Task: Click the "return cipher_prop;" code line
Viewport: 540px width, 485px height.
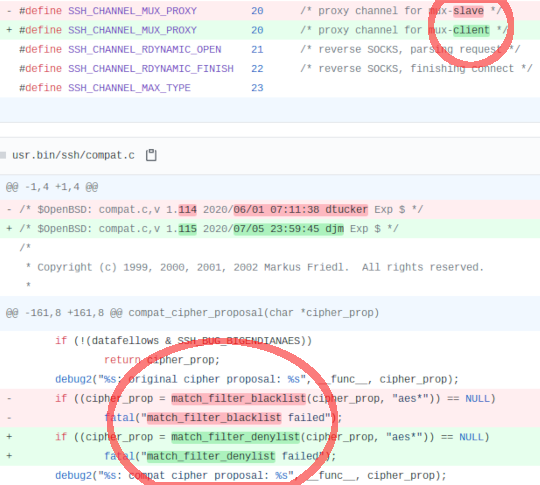Action: tap(162, 360)
